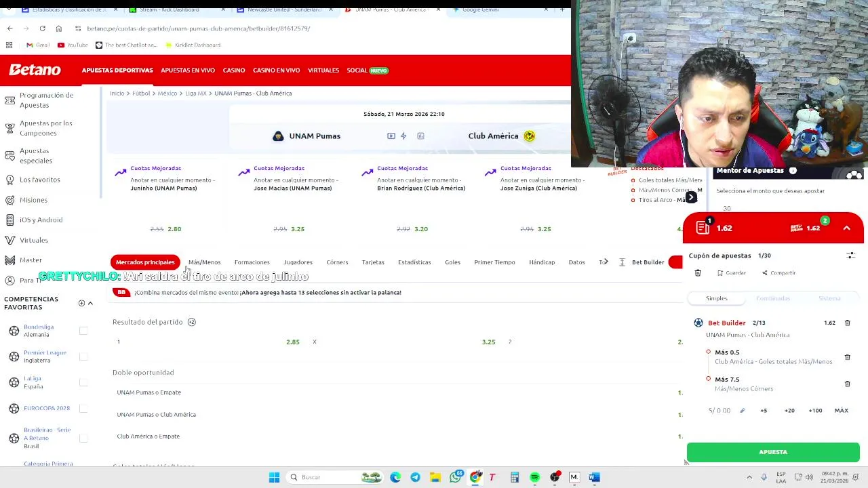Select Juninho anytime scorer odds 2.80
The height and width of the screenshot is (488, 868).
(174, 229)
